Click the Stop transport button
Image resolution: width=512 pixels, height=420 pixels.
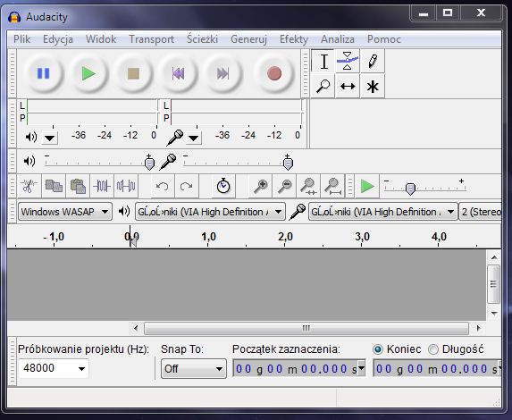pyautogui.click(x=133, y=73)
